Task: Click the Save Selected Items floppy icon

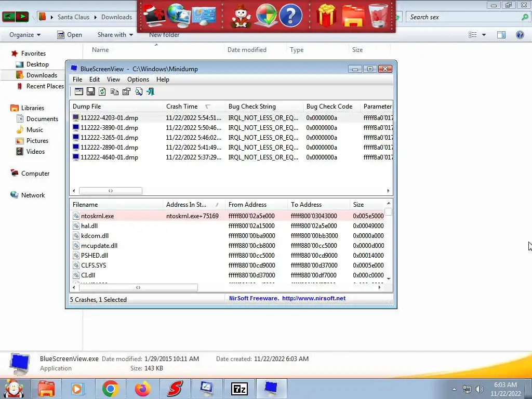Action: click(x=90, y=91)
